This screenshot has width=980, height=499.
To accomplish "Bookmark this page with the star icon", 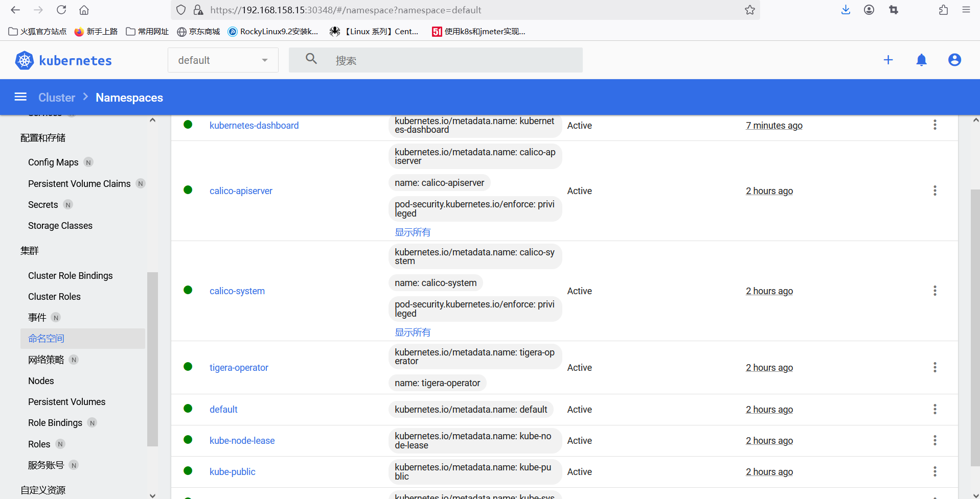I will pos(749,10).
